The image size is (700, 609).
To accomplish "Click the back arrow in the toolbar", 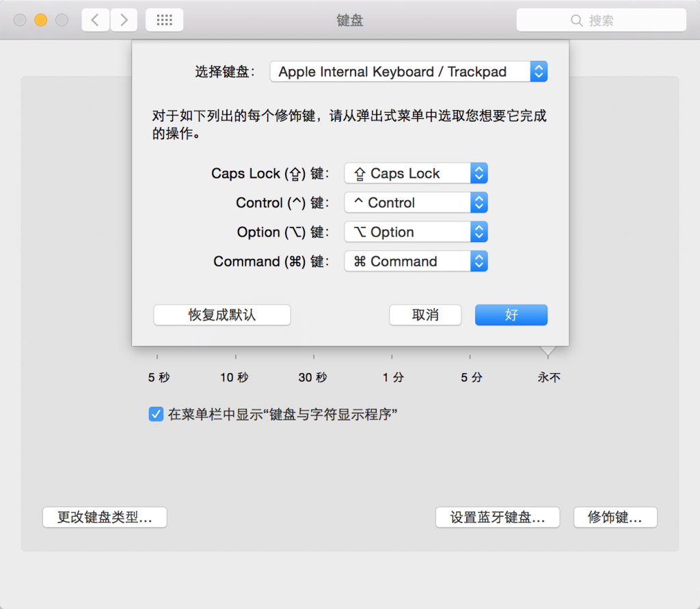I will [96, 19].
